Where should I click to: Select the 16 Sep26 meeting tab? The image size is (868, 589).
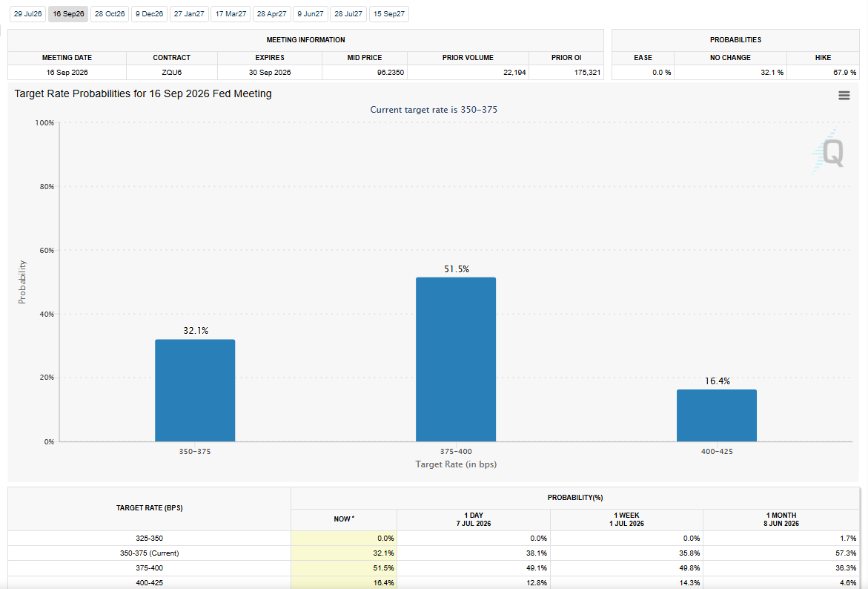68,14
